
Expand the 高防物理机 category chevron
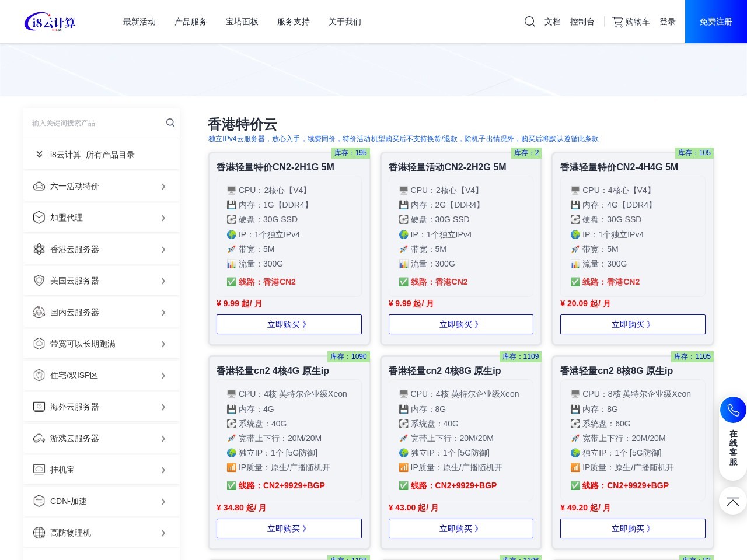pyautogui.click(x=163, y=533)
